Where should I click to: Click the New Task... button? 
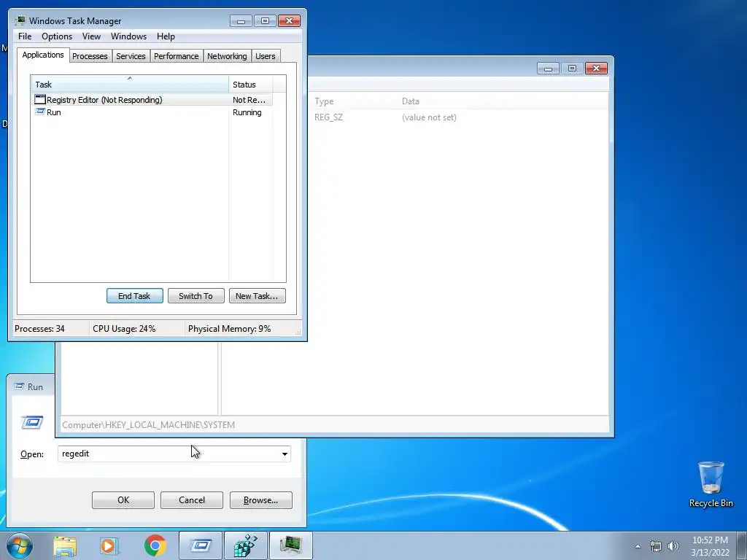[x=258, y=296]
